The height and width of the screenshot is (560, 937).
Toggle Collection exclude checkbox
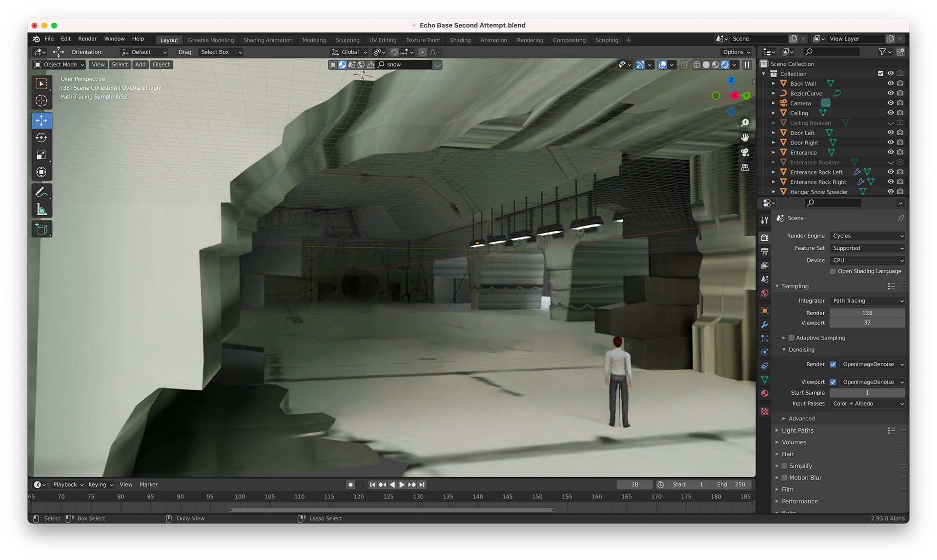(880, 74)
